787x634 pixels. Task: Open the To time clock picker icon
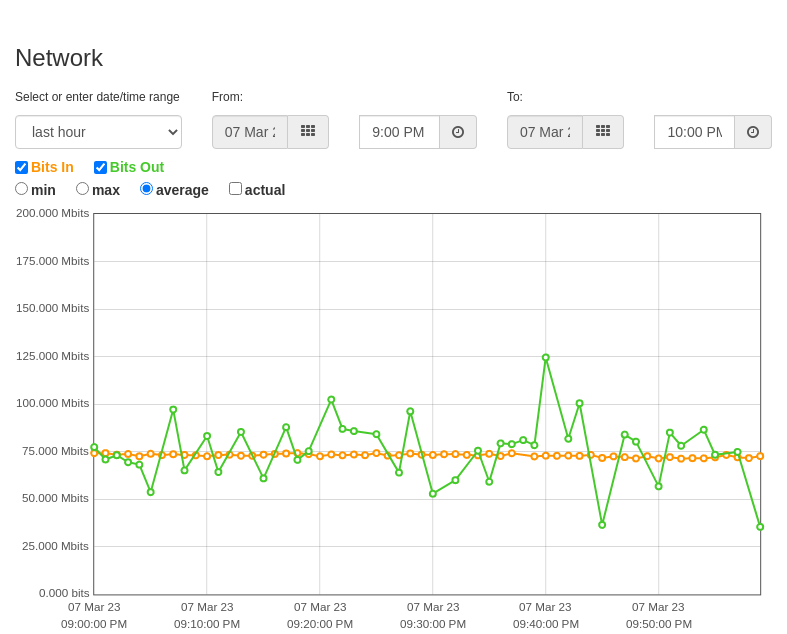(x=753, y=132)
